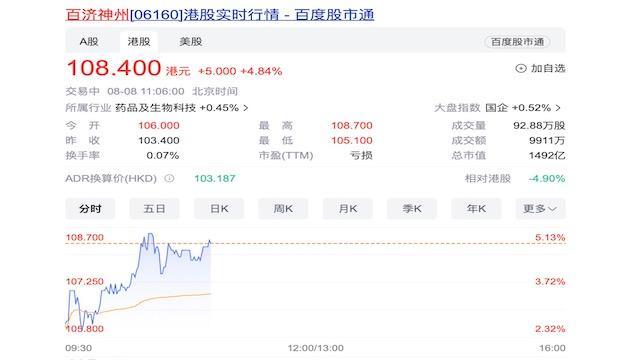
Task: Select the 分时 chart view
Action: [x=90, y=209]
